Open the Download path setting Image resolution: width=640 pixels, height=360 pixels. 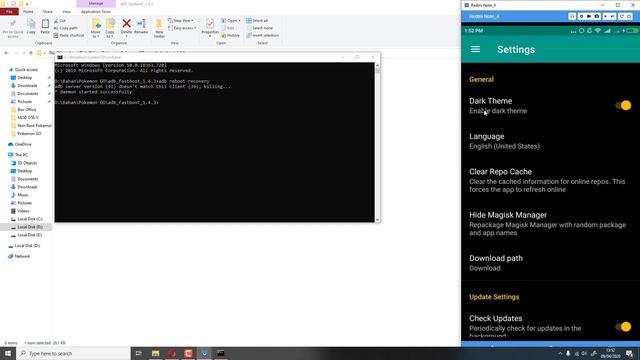coord(550,263)
